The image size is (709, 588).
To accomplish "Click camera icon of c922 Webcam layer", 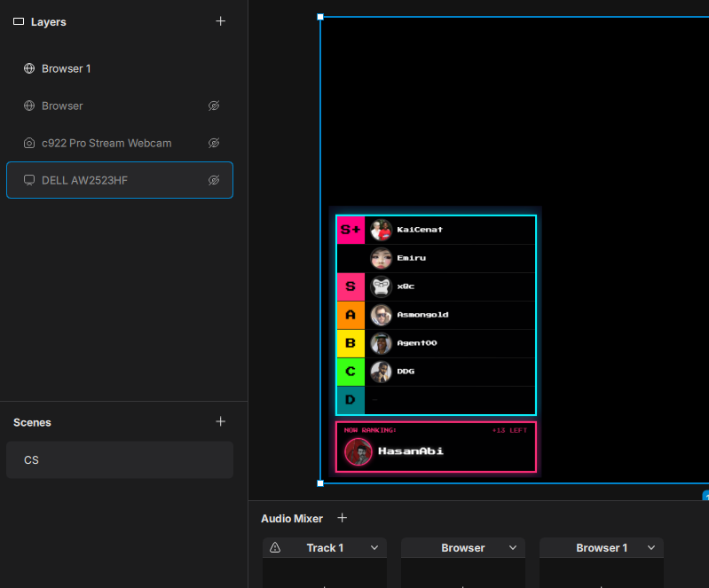I will (29, 143).
